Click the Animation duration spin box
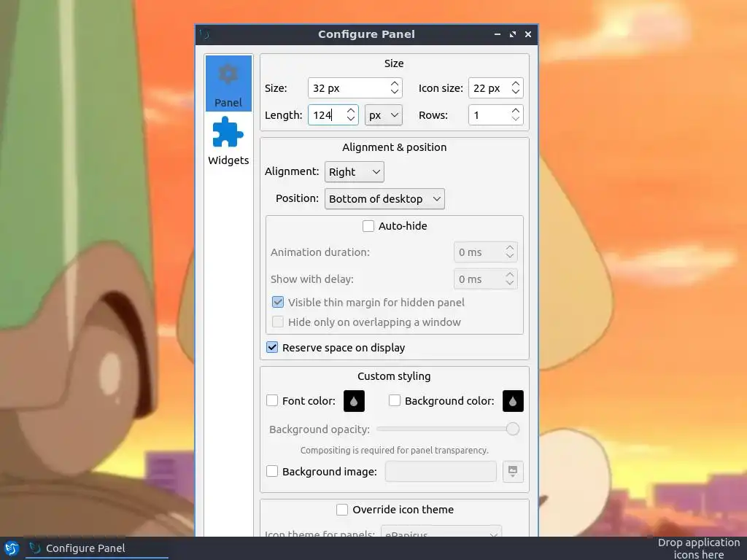The height and width of the screenshot is (560, 747). (x=485, y=252)
